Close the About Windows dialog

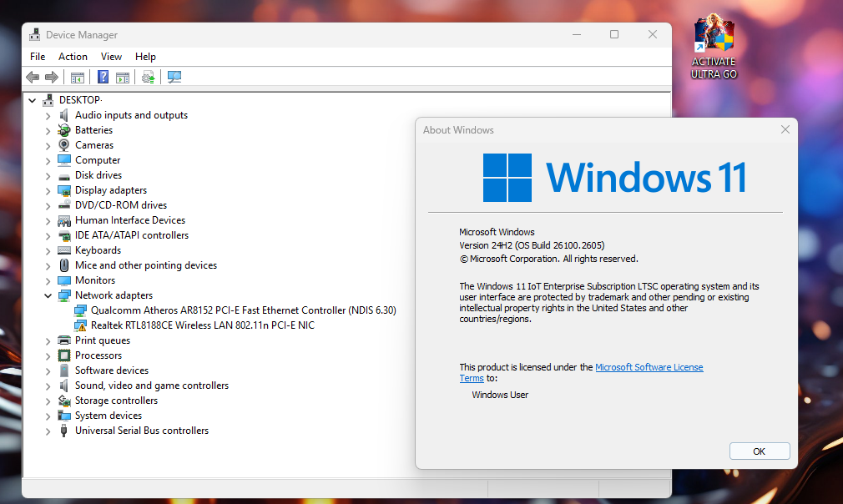(785, 129)
